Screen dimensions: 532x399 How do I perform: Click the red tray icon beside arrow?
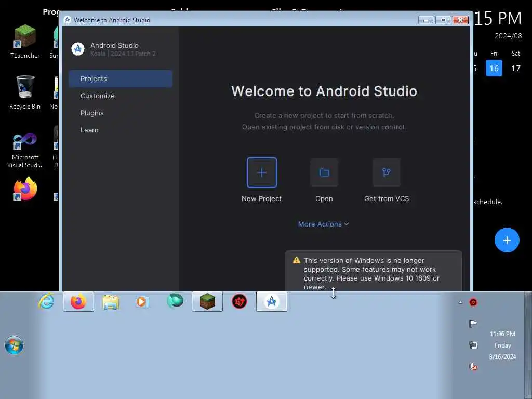[473, 302]
